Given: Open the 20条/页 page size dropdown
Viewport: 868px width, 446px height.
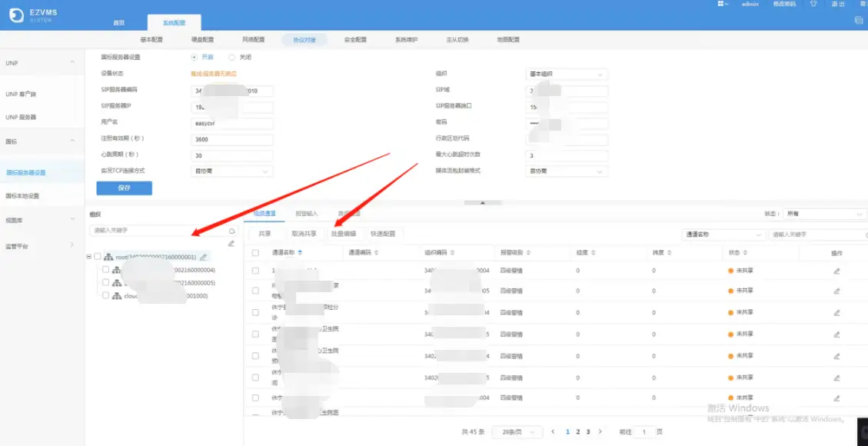Looking at the screenshot, I should pyautogui.click(x=517, y=432).
